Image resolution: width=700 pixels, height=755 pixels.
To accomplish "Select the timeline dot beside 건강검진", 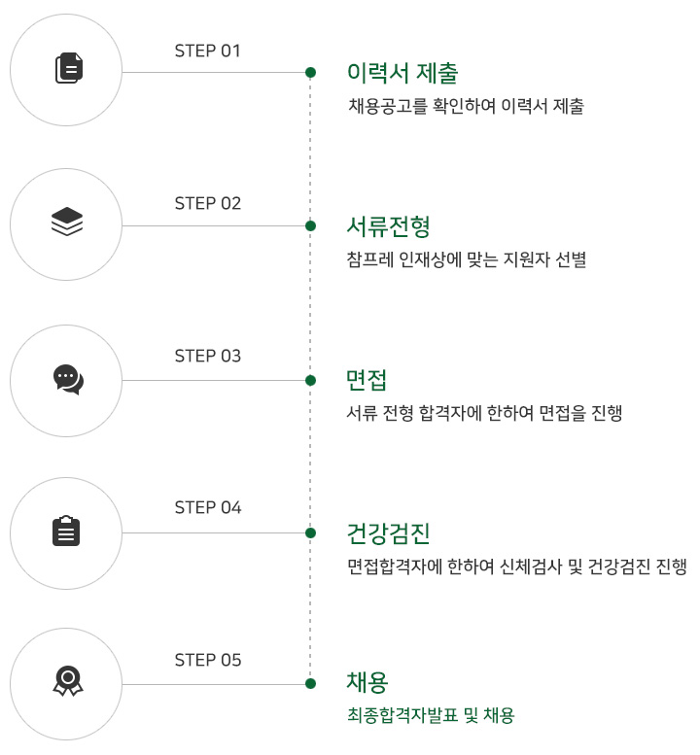I will click(x=310, y=532).
